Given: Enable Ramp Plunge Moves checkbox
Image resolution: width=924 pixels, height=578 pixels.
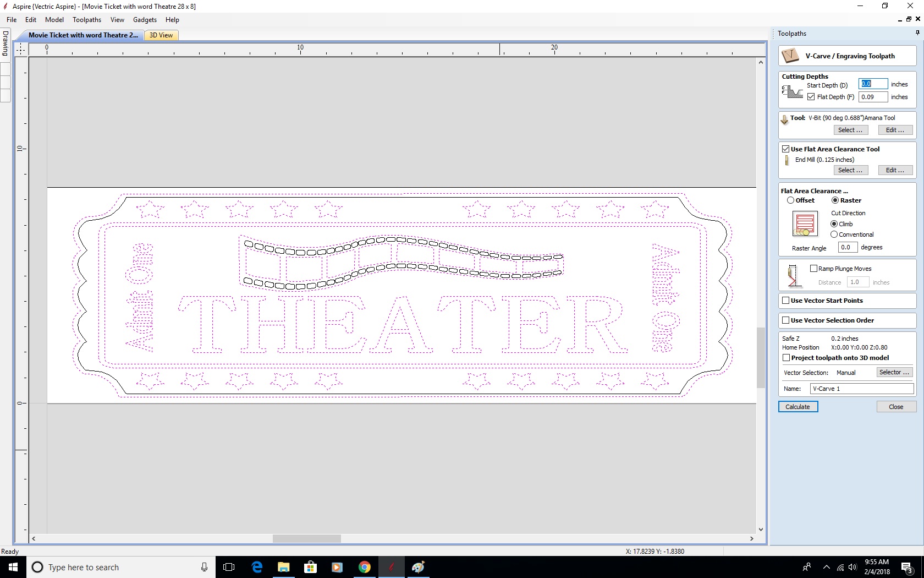Looking at the screenshot, I should 813,269.
